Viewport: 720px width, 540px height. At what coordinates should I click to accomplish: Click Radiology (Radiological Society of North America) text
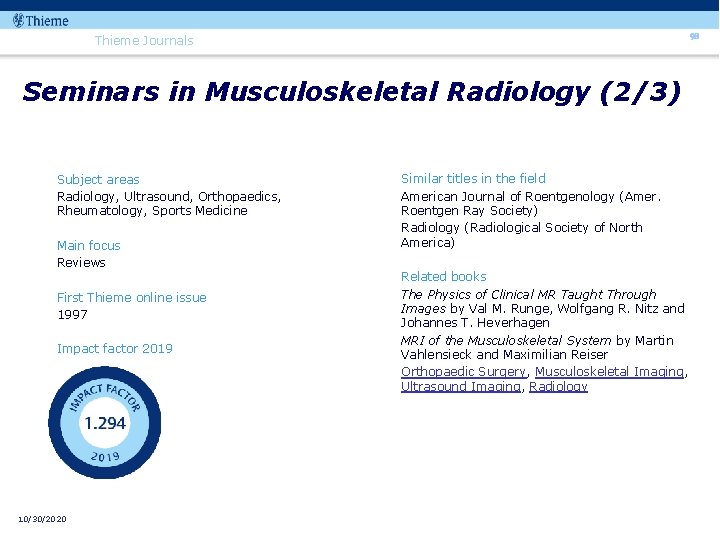coord(522,235)
